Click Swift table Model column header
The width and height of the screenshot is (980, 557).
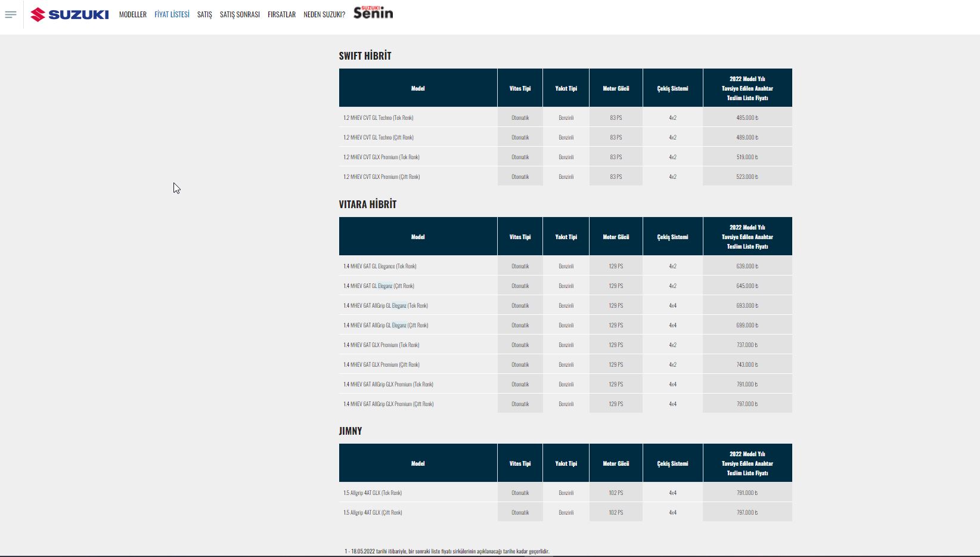pos(418,88)
